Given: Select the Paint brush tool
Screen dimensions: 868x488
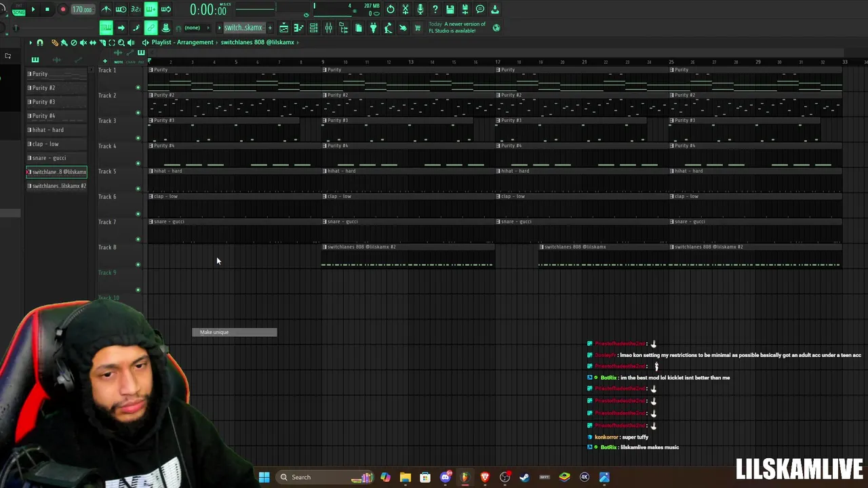Looking at the screenshot, I should click(64, 43).
